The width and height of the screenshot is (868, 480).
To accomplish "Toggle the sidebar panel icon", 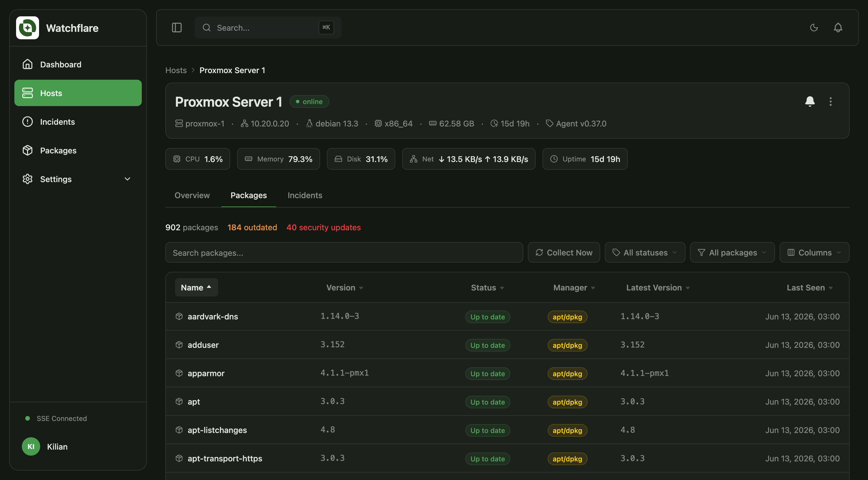I will click(x=177, y=28).
